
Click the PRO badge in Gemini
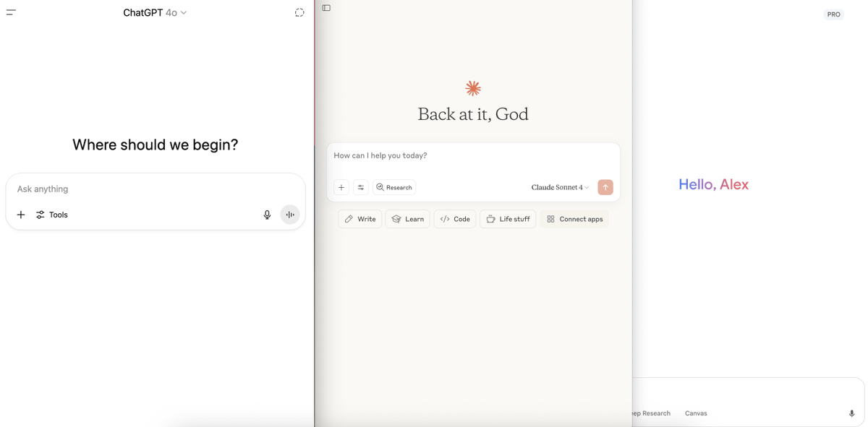click(834, 14)
